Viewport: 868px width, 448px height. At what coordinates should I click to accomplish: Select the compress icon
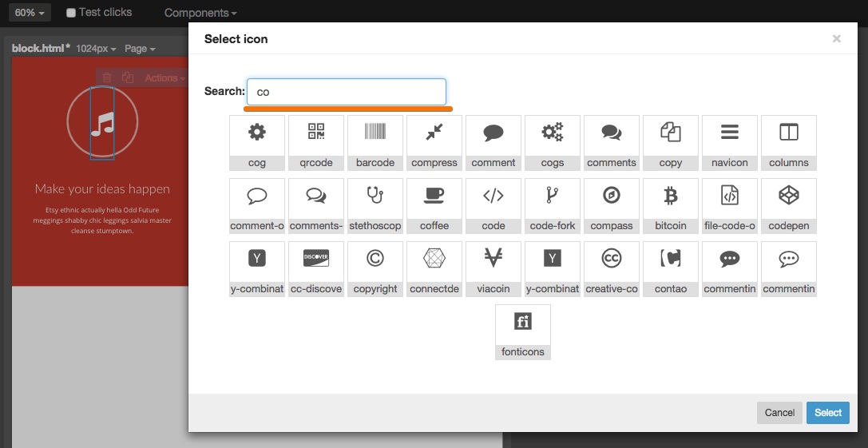click(x=434, y=143)
